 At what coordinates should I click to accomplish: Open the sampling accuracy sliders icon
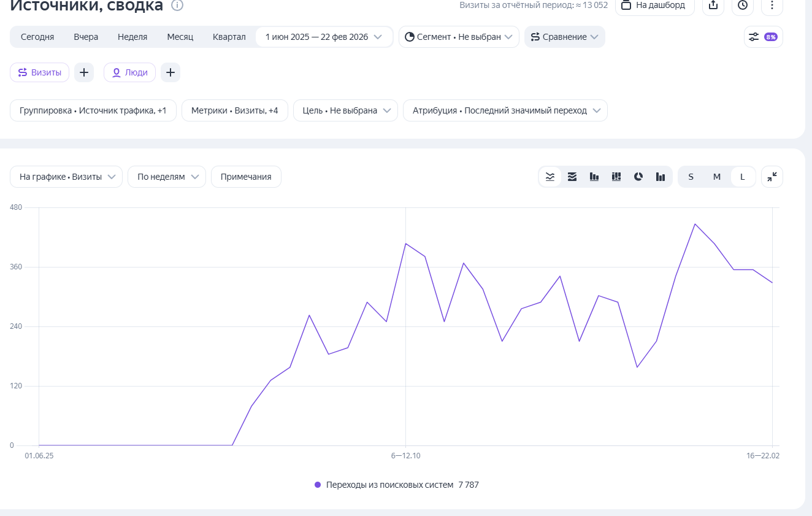[x=763, y=37]
